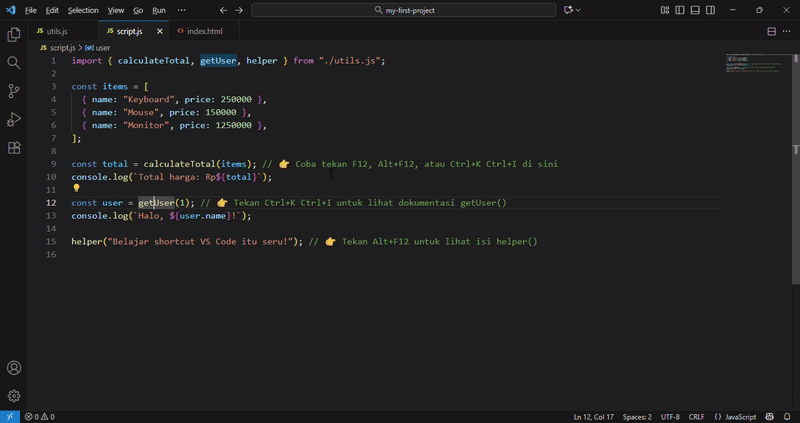
Task: Split the editor to the right
Action: (771, 31)
